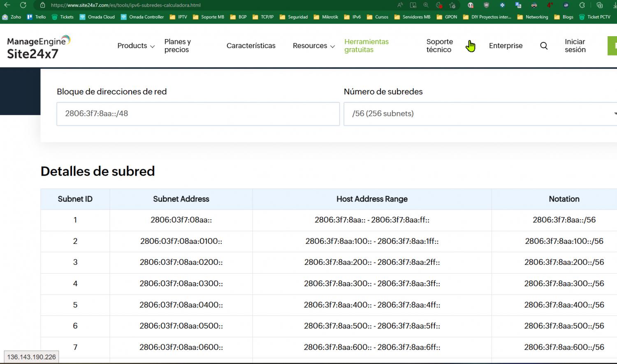Open the Enterprise navigation item

506,46
